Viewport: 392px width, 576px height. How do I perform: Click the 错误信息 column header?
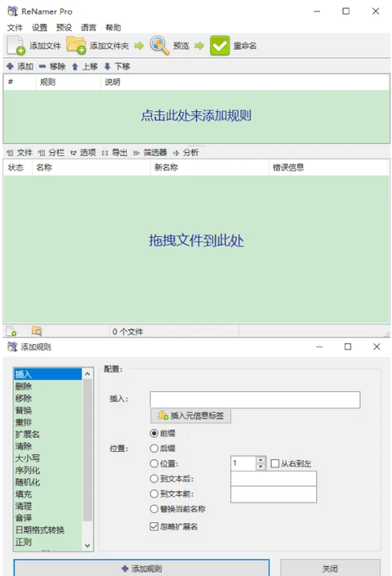tap(329, 167)
